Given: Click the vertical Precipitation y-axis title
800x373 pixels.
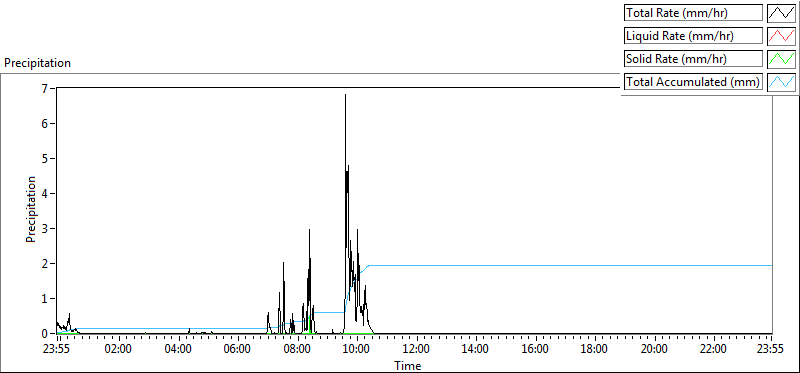Looking at the screenshot, I should tap(31, 209).
